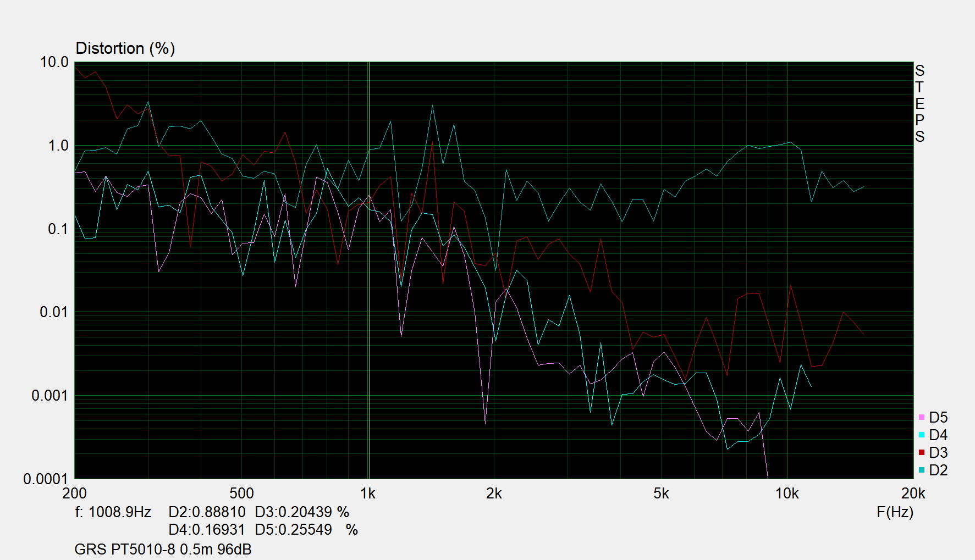Click the GRS PT5010-8 0.5m 96dB caption
Screen dimensions: 975x560
click(163, 549)
